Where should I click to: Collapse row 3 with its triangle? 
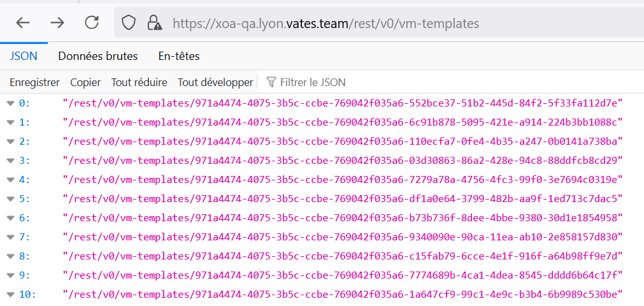point(11,161)
